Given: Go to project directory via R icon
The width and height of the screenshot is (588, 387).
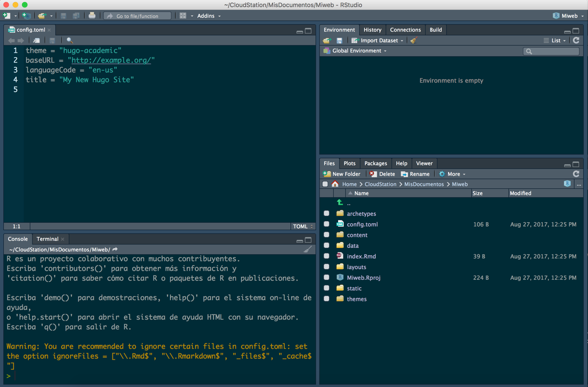Looking at the screenshot, I should point(567,184).
